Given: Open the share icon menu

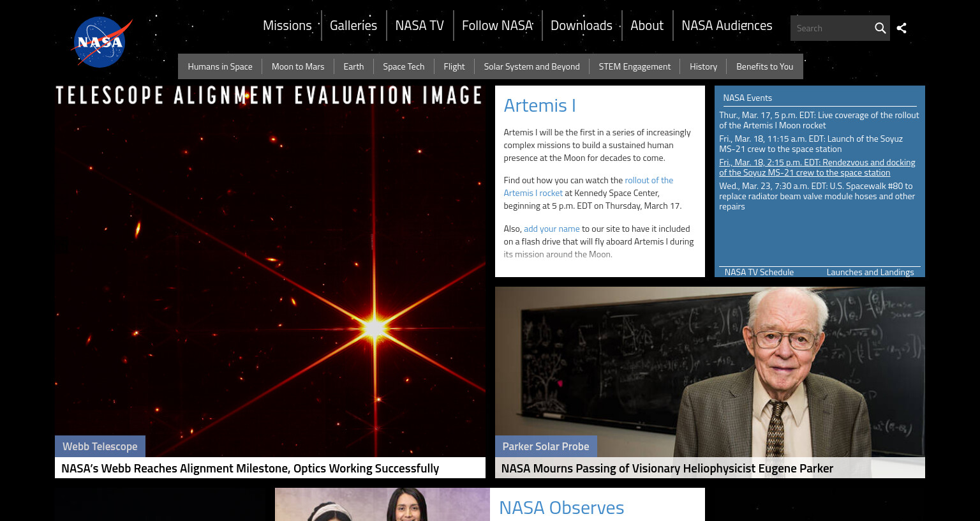Looking at the screenshot, I should (x=902, y=28).
